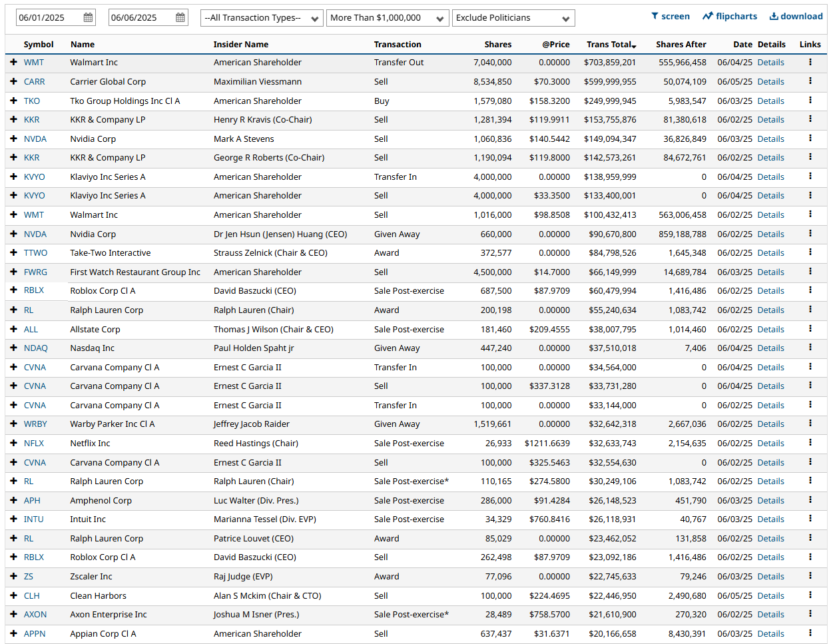Open three-dot menu for Zscaler Inc row
The image size is (831, 644).
(x=810, y=576)
